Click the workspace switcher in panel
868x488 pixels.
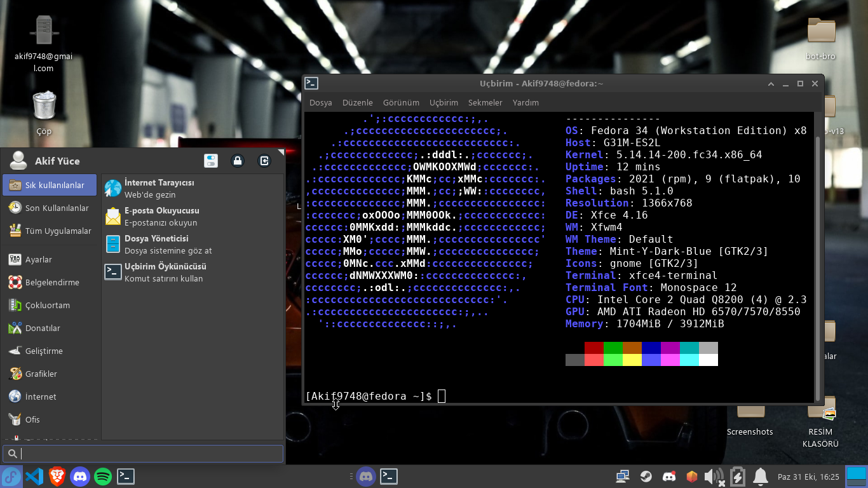coord(857,476)
